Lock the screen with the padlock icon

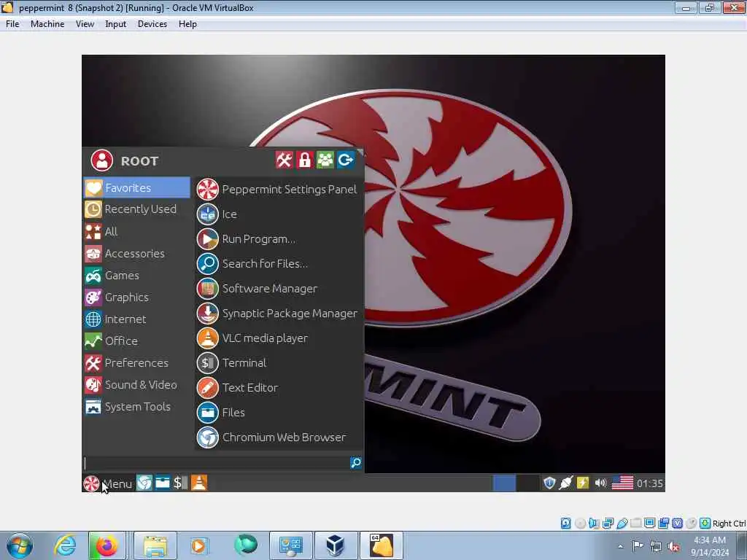click(304, 160)
